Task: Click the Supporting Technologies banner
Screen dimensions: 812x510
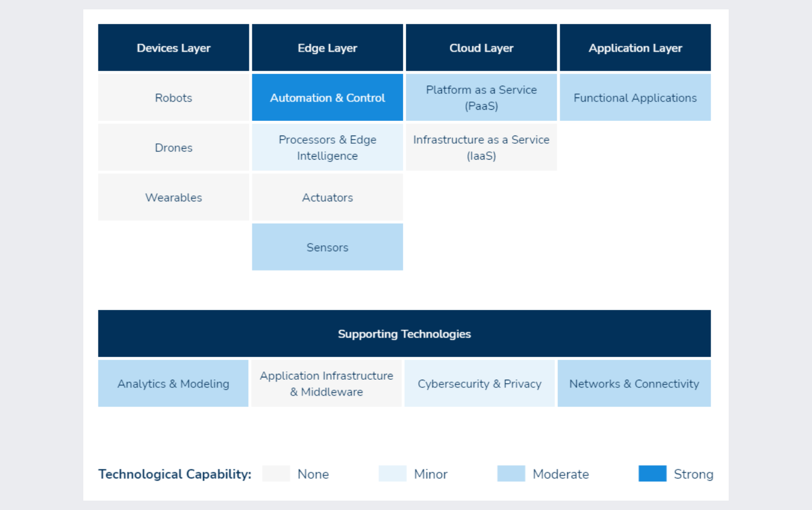Action: [404, 334]
